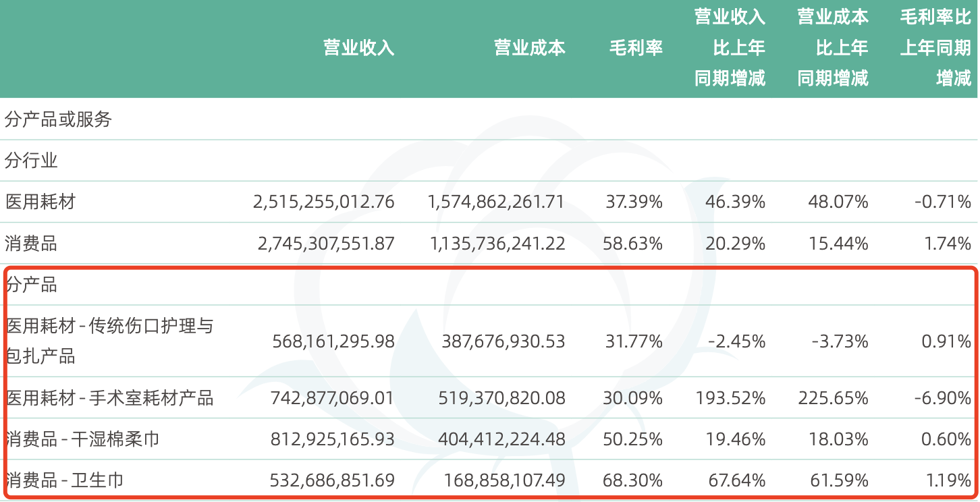This screenshot has width=980, height=502.
Task: Click the 58.63% gross margin cell
Action: [634, 244]
